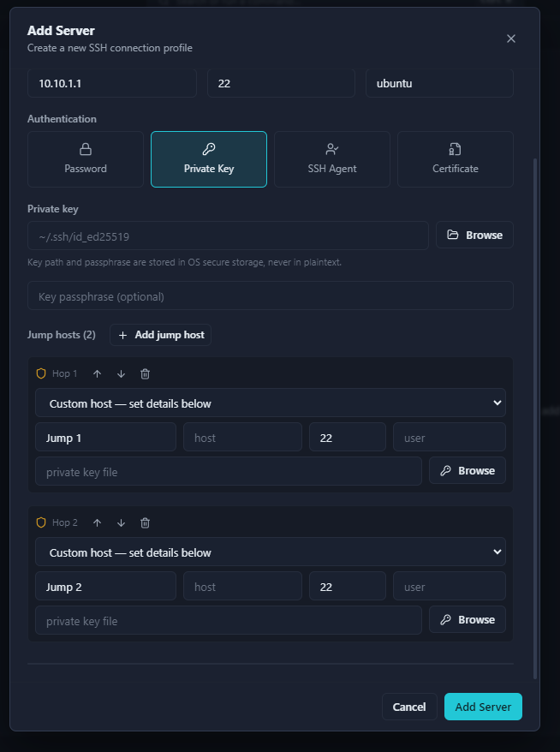Viewport: 560px width, 752px height.
Task: Browse for the main private key file
Action: 474,235
